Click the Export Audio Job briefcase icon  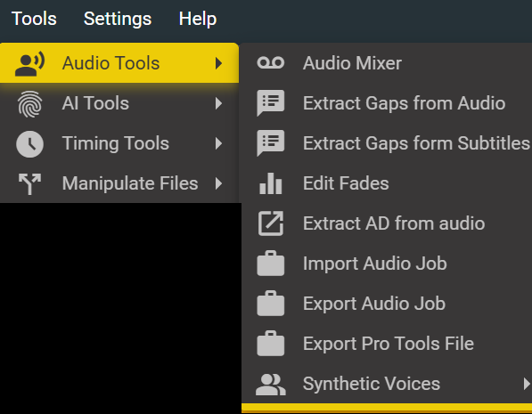270,303
